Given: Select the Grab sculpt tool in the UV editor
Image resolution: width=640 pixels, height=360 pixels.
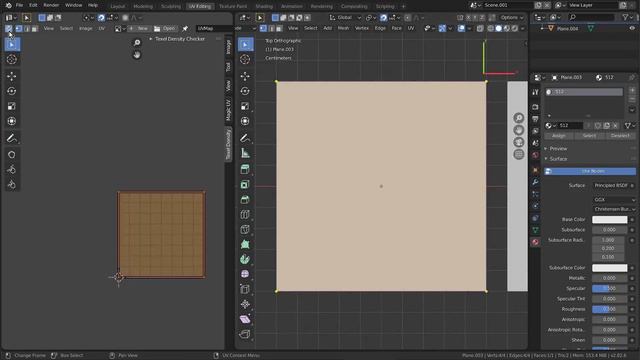Looking at the screenshot, I should point(11,155).
